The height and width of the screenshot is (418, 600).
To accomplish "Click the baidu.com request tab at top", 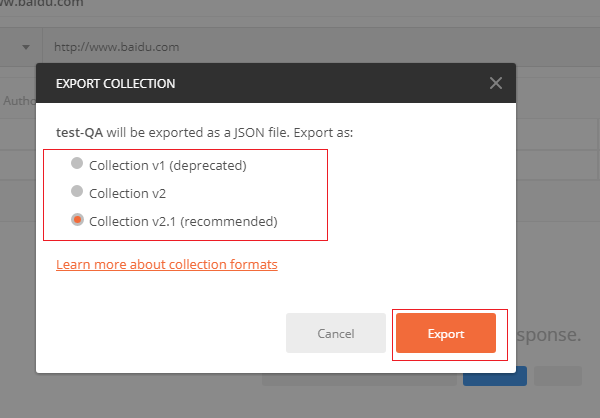I will (x=42, y=4).
